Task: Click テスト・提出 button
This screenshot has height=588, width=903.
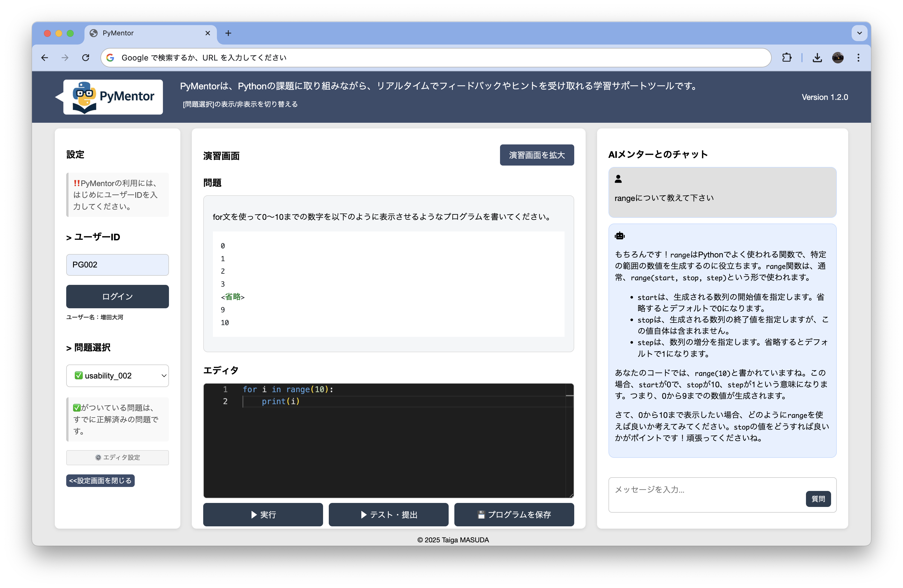Action: click(388, 515)
